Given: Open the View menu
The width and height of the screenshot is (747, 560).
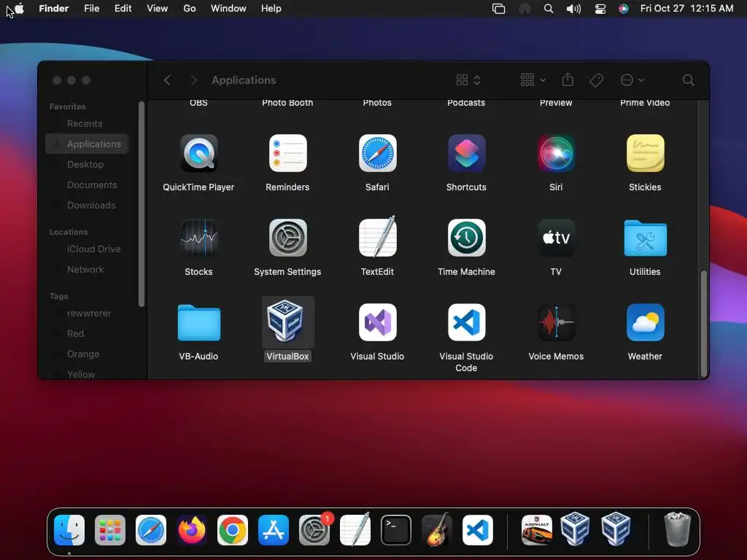Looking at the screenshot, I should tap(158, 9).
